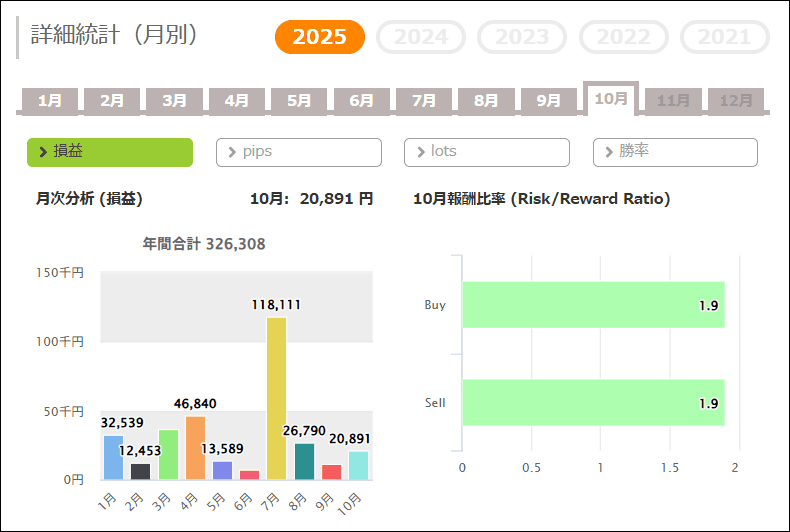Open the 1月 month tab

pyautogui.click(x=50, y=100)
